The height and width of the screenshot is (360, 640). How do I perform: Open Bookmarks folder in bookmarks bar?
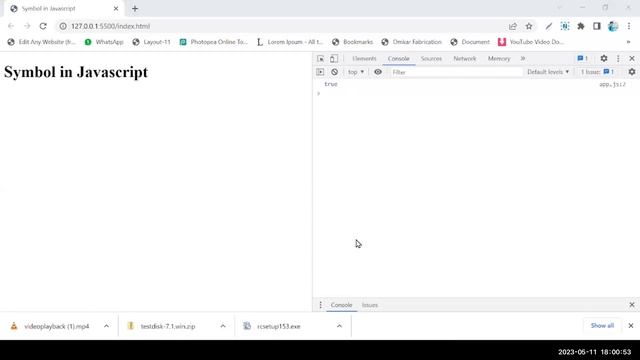point(352,42)
